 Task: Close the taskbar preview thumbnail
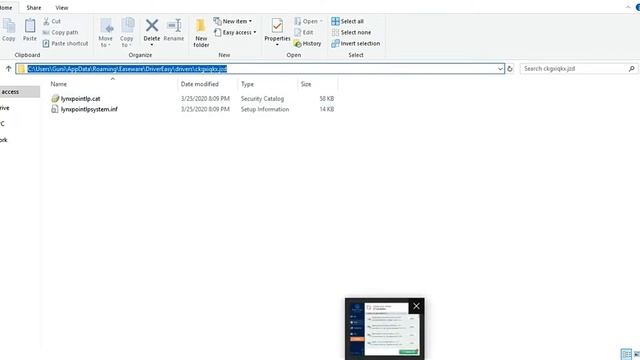point(416,306)
